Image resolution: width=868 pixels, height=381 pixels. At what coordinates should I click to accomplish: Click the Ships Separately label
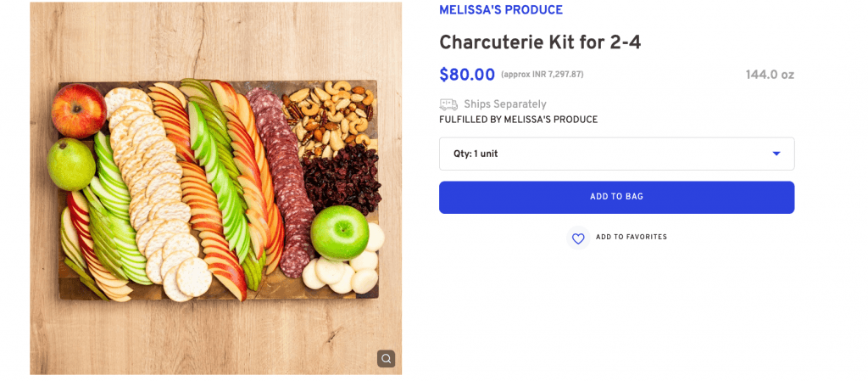(504, 104)
